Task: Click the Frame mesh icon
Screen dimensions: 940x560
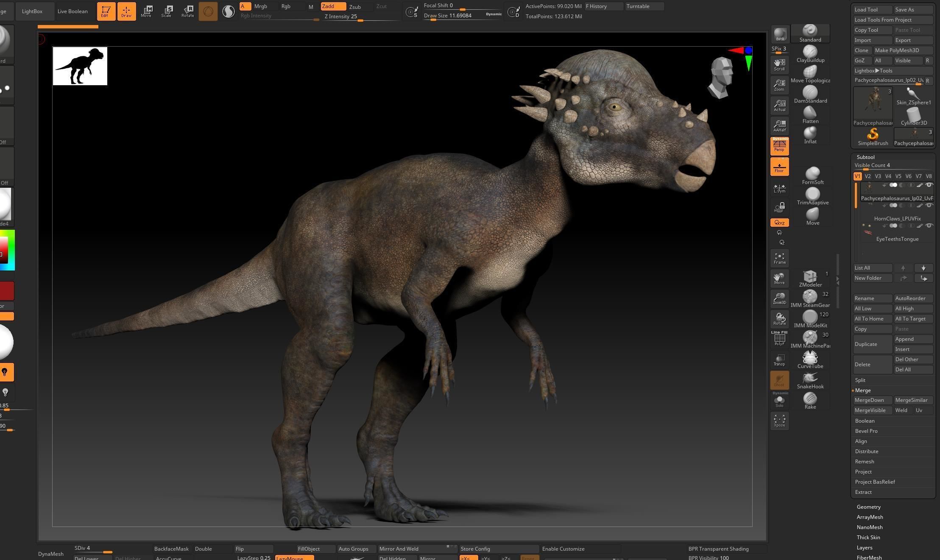Action: pyautogui.click(x=779, y=258)
